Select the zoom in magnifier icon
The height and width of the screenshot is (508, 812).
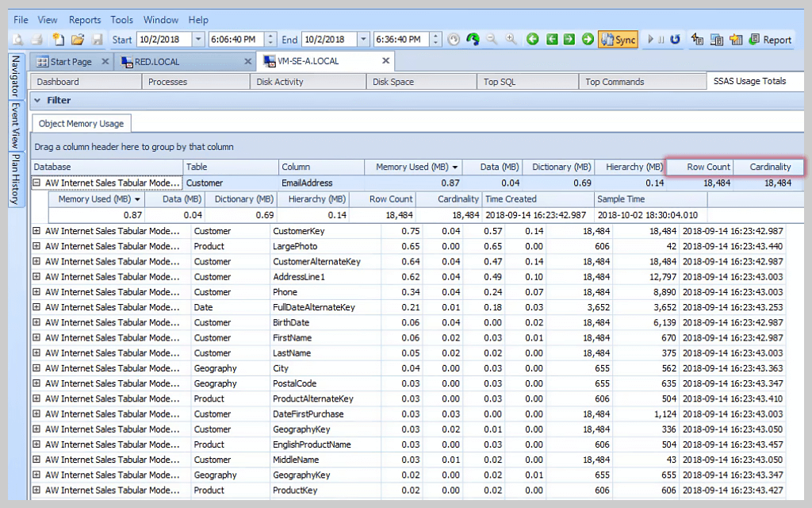(x=509, y=39)
